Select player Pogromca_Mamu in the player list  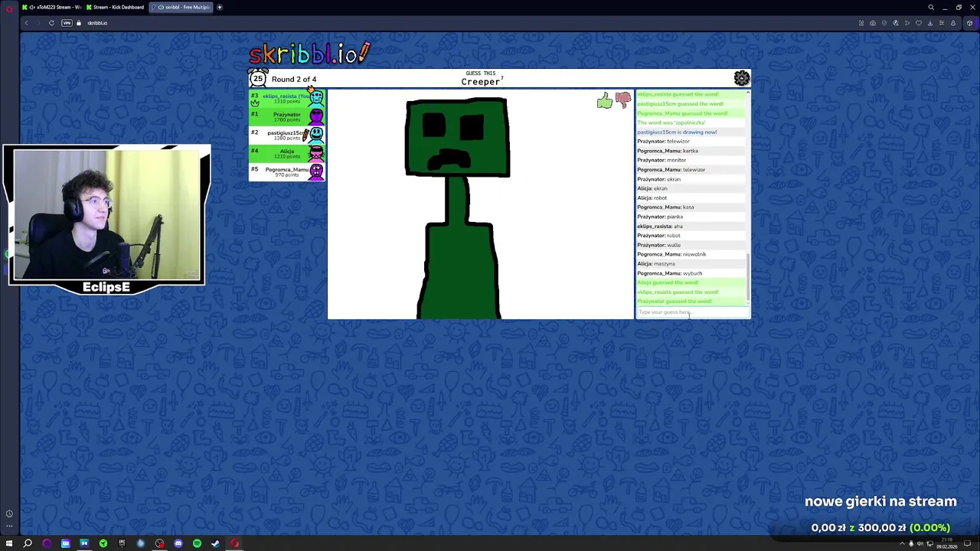[x=287, y=171]
